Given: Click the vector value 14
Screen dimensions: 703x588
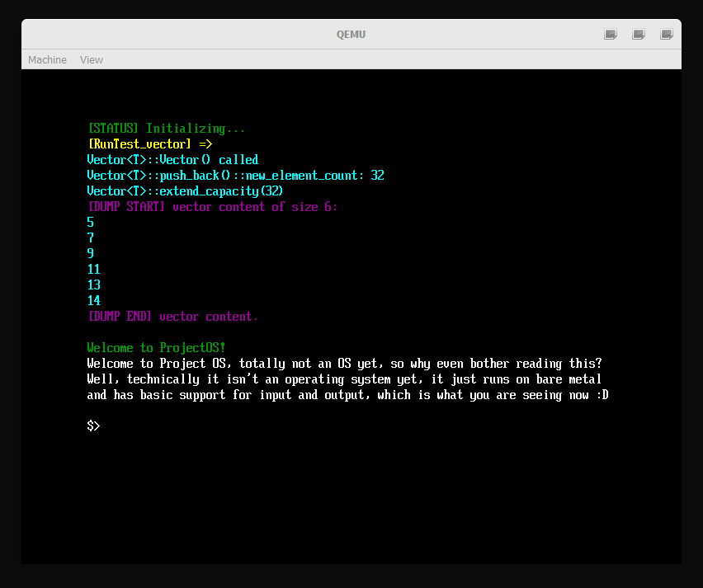Looking at the screenshot, I should 94,301.
